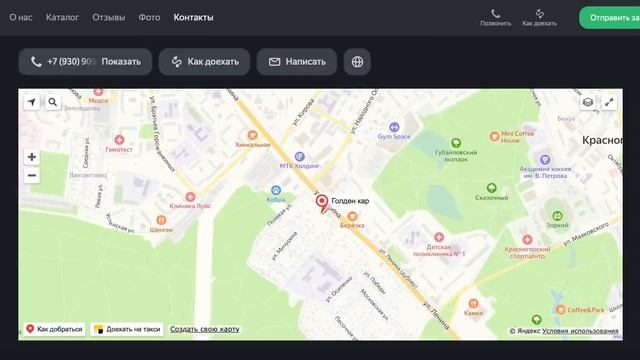This screenshot has width=640, height=360.
Task: Click the МТК Холдинг map marker
Action: click(x=300, y=156)
